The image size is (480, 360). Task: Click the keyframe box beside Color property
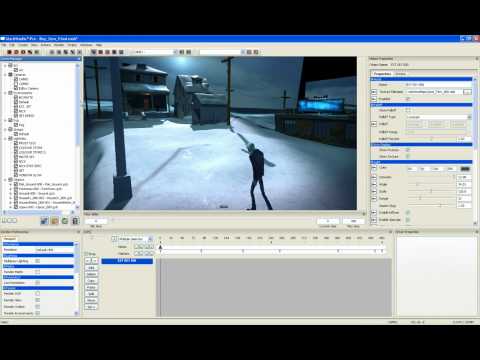point(374,168)
